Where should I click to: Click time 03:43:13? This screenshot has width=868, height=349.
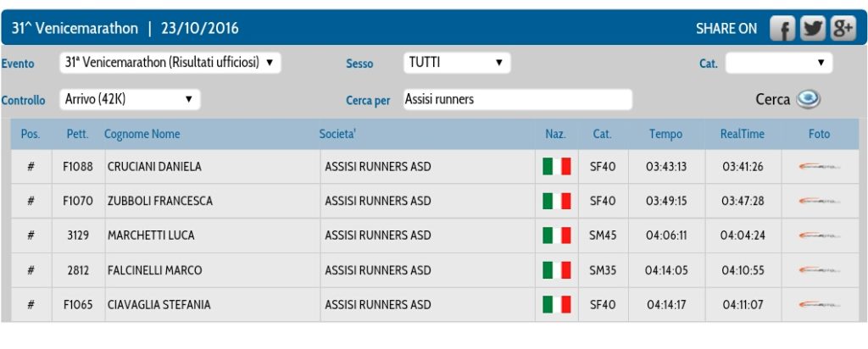click(x=666, y=167)
